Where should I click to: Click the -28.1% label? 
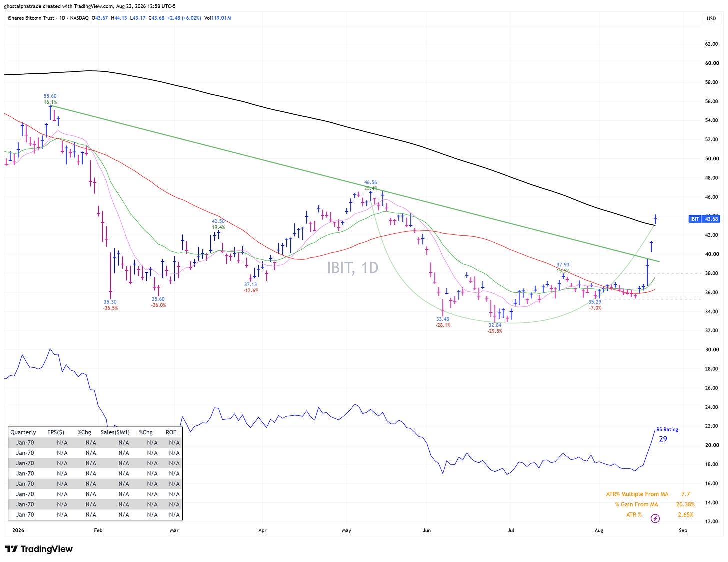click(x=443, y=325)
